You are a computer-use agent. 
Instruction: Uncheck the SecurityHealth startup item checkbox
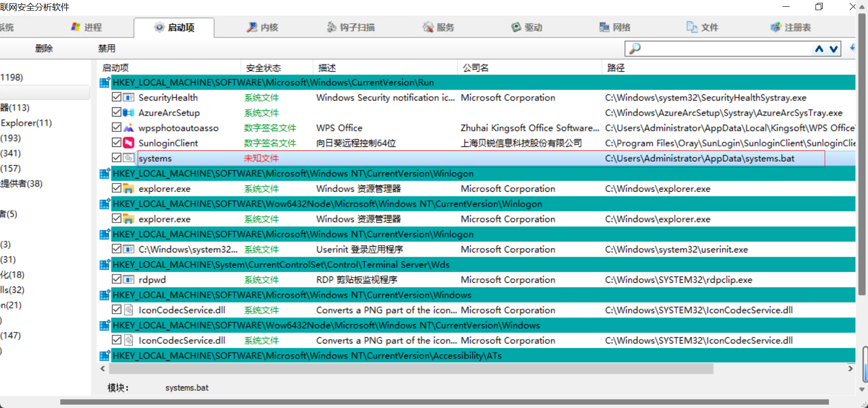[116, 97]
